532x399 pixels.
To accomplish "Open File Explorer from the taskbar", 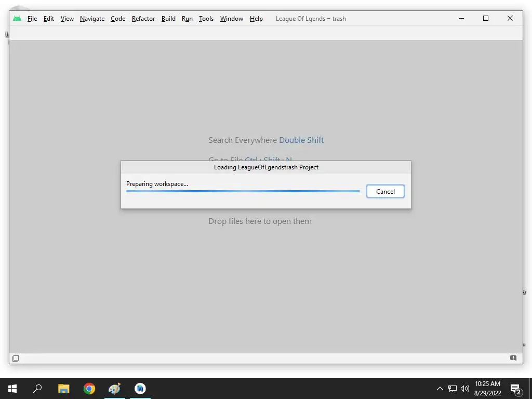I will click(x=63, y=389).
